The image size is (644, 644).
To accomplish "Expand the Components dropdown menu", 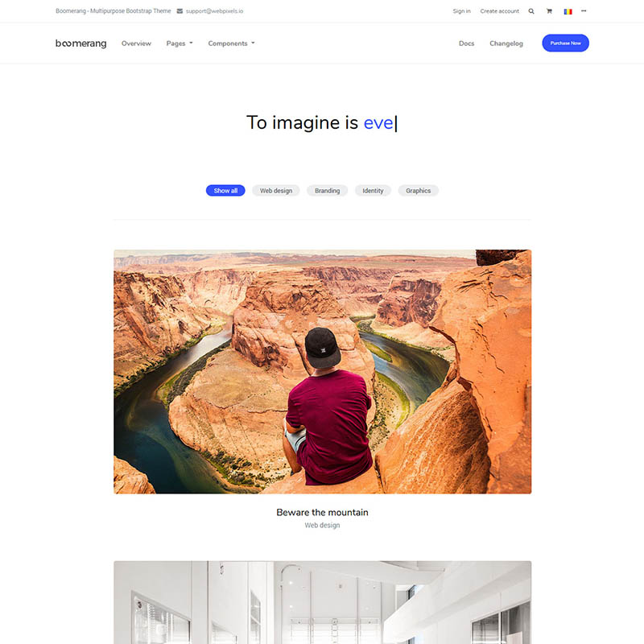I will 231,43.
